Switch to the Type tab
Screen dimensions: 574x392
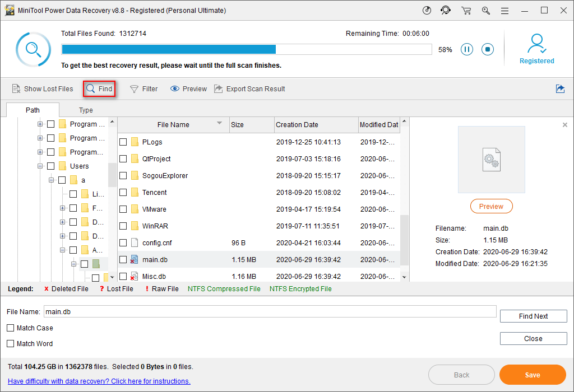pos(86,110)
